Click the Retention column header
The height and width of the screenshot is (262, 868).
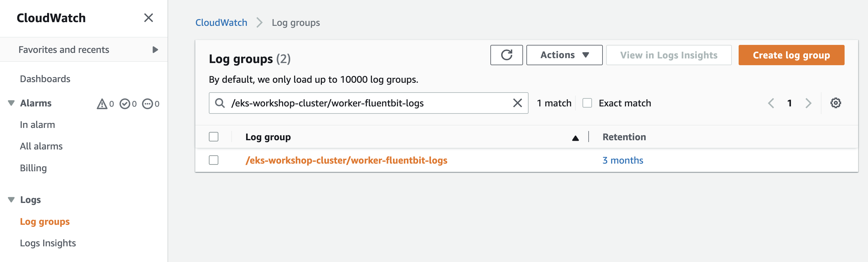point(624,137)
